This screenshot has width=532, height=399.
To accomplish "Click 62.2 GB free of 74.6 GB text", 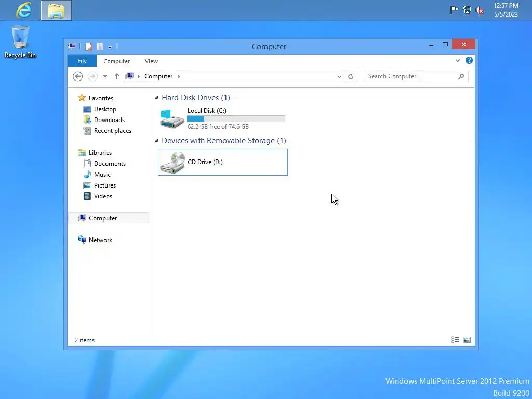I will point(218,127).
